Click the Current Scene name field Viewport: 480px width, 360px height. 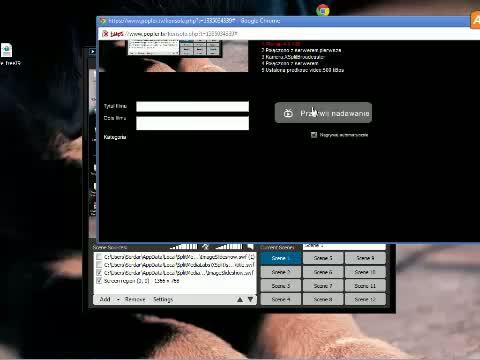point(344,247)
